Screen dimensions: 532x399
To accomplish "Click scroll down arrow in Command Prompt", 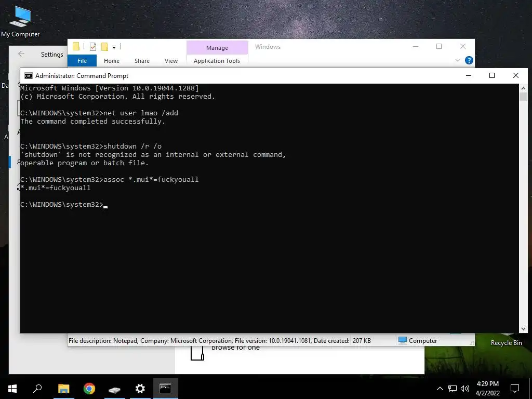I will 523,328.
